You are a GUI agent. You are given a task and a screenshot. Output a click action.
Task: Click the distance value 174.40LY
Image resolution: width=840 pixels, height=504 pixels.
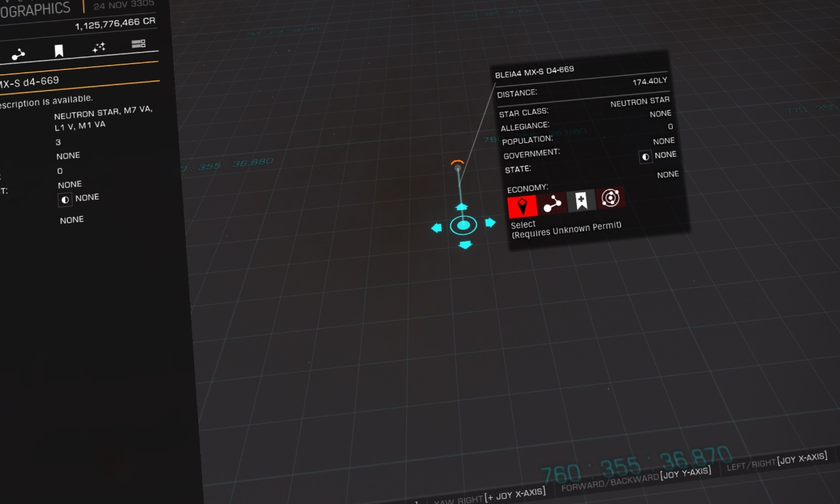pos(650,81)
